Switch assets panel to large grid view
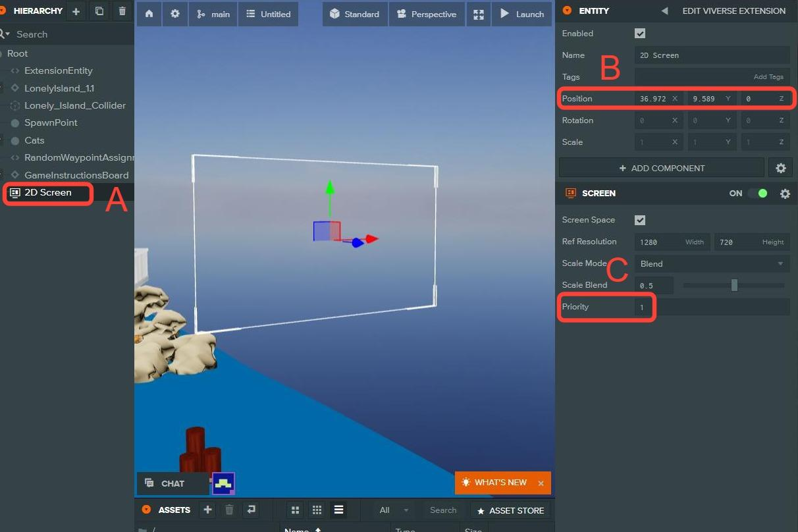Image resolution: width=798 pixels, height=532 pixels. click(295, 510)
